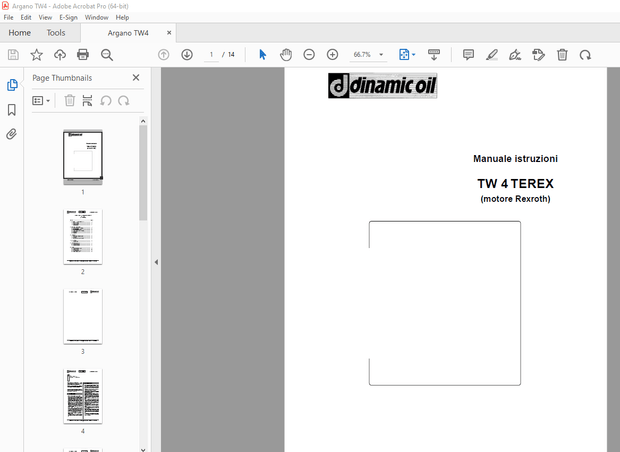Viewport: 620px width, 452px height.
Task: Open the Find text search tool
Action: click(107, 55)
